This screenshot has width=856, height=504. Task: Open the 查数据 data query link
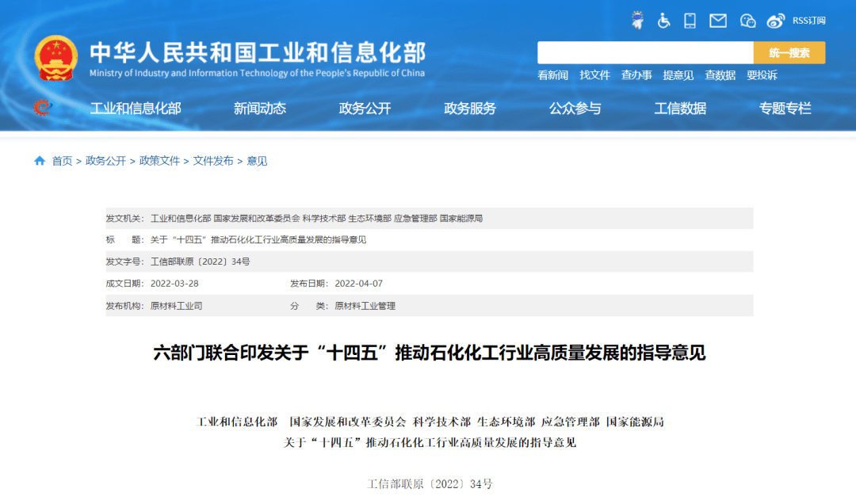click(720, 75)
